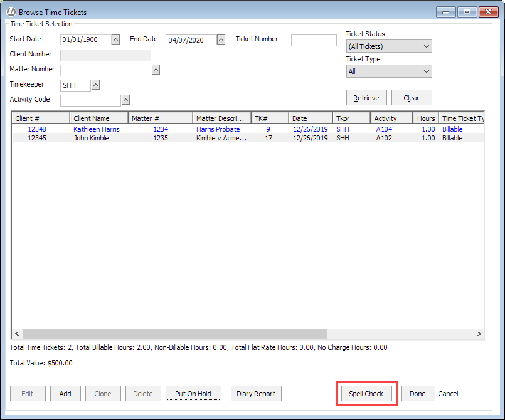Open the Start Date lookup arrow
Image resolution: width=505 pixels, height=420 pixels.
[115, 39]
